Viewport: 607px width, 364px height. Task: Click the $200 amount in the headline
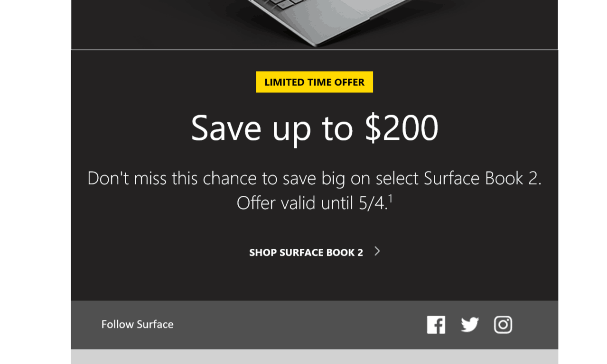[402, 128]
